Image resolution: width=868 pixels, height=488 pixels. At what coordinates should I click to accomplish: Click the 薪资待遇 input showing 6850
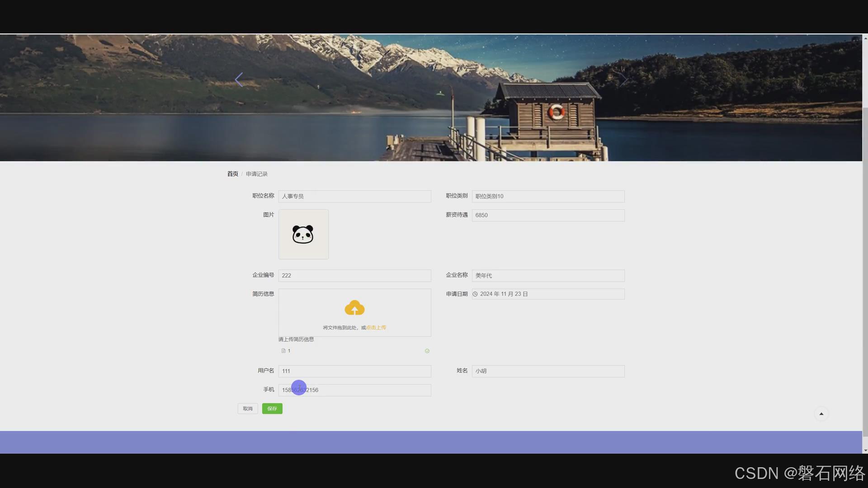click(x=548, y=215)
